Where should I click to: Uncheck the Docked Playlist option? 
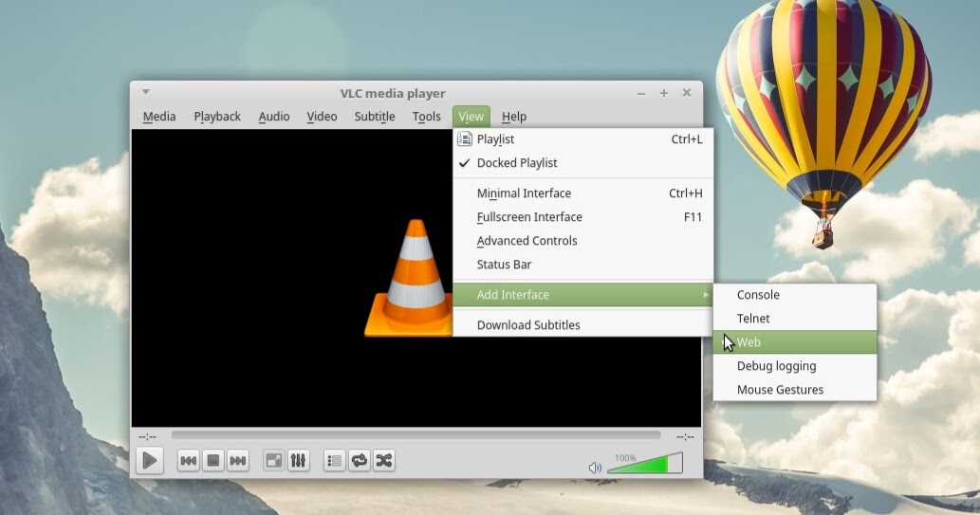pyautogui.click(x=517, y=163)
